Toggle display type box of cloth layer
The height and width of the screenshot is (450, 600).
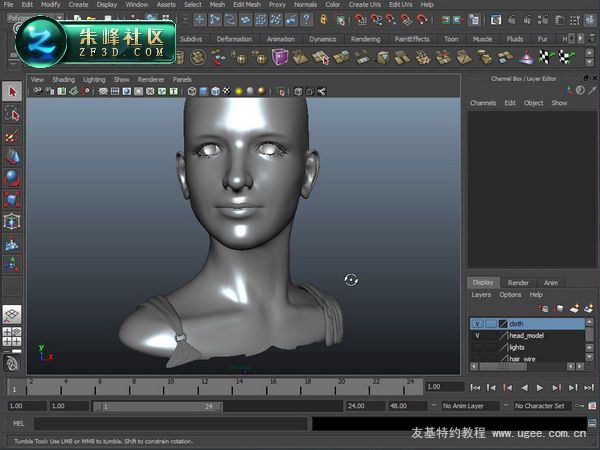click(x=491, y=324)
